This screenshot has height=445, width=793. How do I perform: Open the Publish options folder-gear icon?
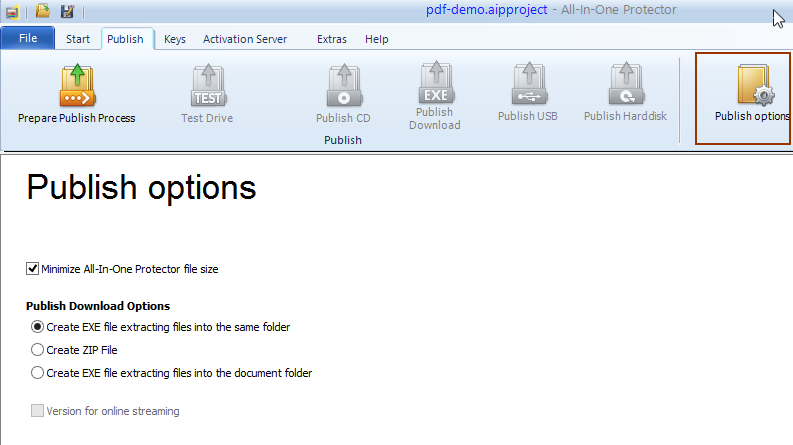coord(756,84)
